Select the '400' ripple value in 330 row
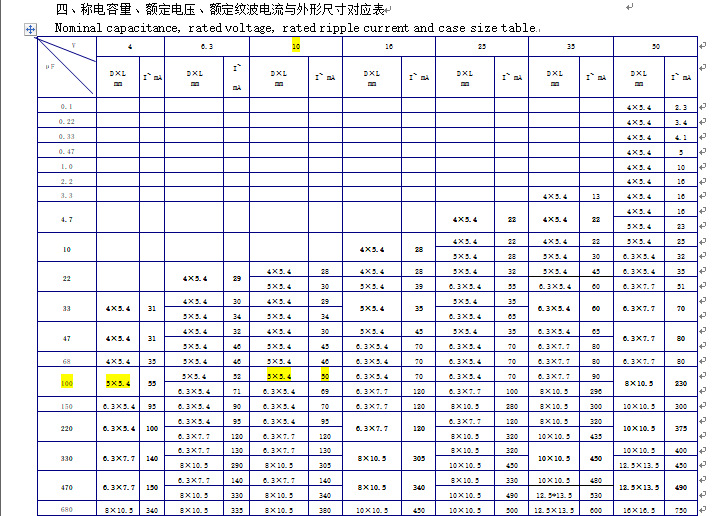This screenshot has height=516, width=712. pos(681,451)
